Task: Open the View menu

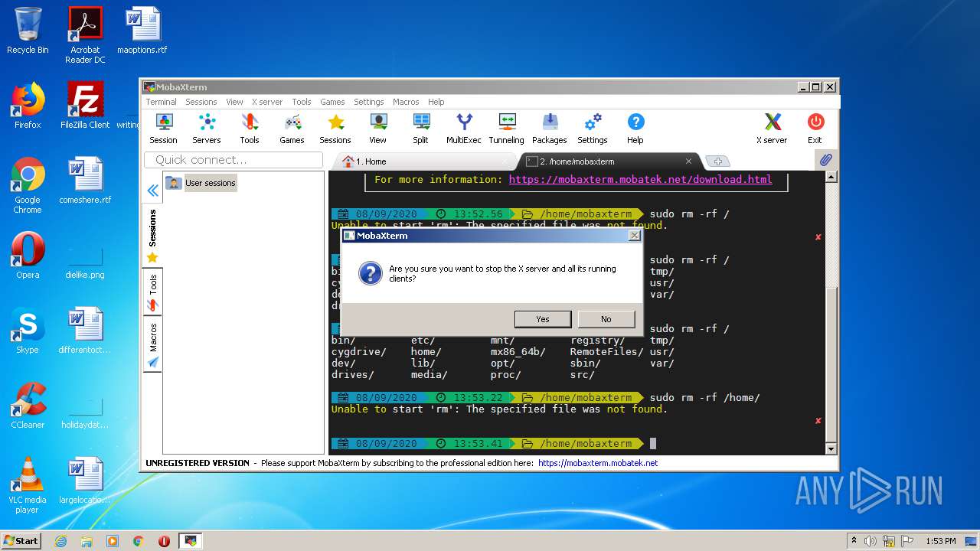Action: click(234, 102)
